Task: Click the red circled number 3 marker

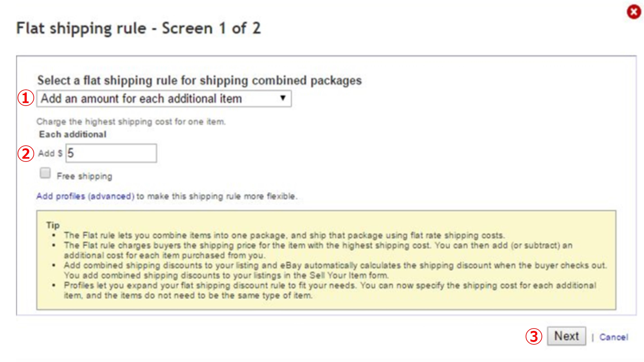Action: click(534, 336)
